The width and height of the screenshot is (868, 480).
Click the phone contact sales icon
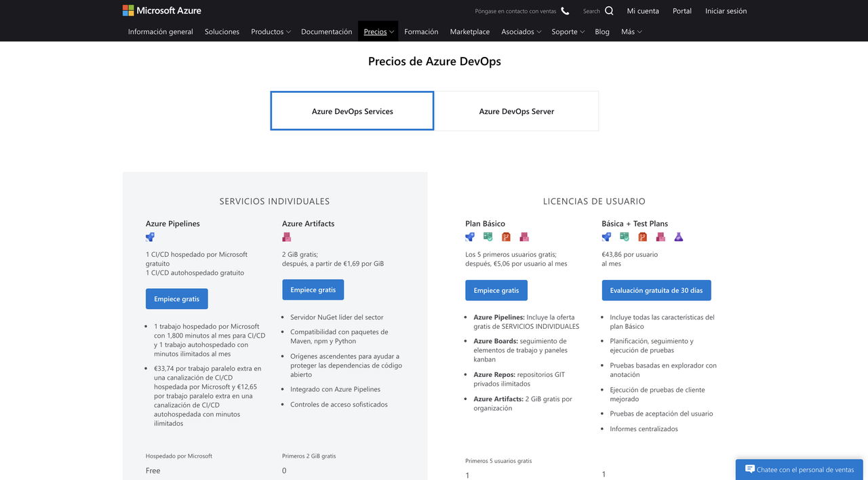565,11
